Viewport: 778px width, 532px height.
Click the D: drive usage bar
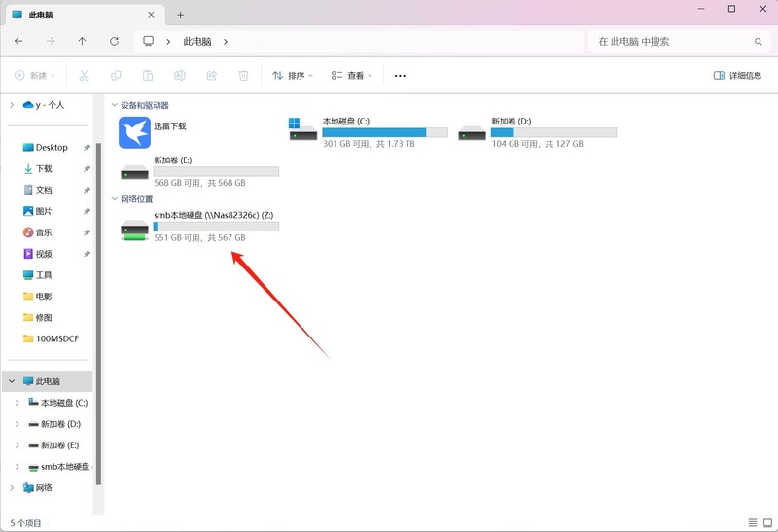coord(553,132)
